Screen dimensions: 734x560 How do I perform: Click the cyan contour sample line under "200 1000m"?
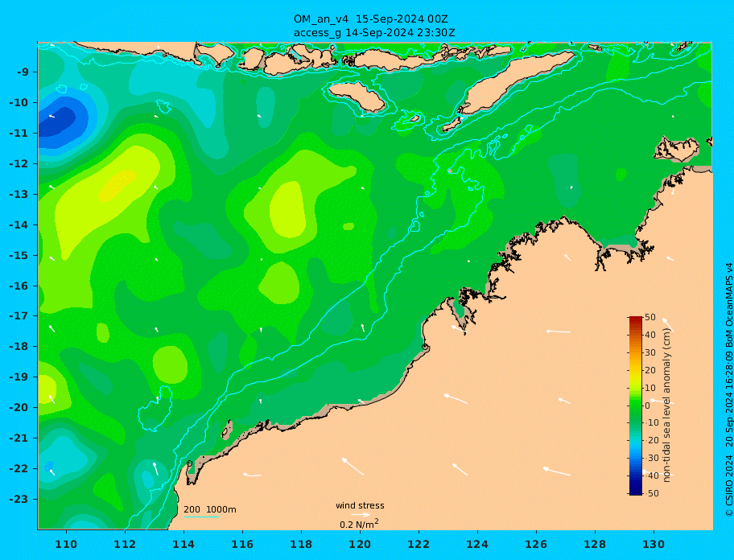pos(201,517)
